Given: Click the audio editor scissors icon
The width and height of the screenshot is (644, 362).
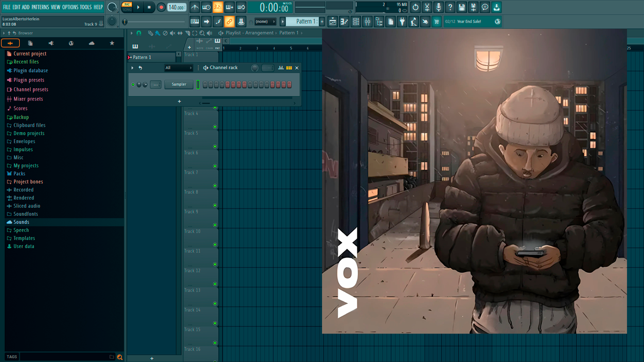Looking at the screenshot, I should [427, 7].
